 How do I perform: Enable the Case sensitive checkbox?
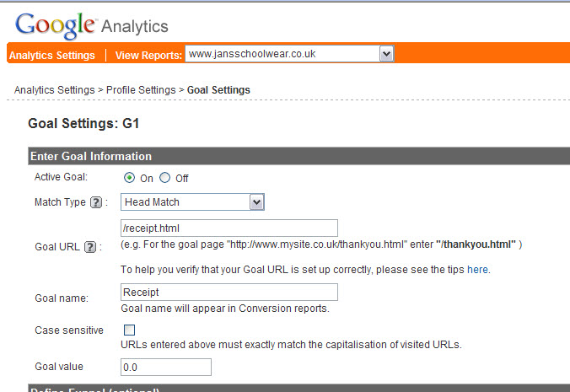(129, 330)
